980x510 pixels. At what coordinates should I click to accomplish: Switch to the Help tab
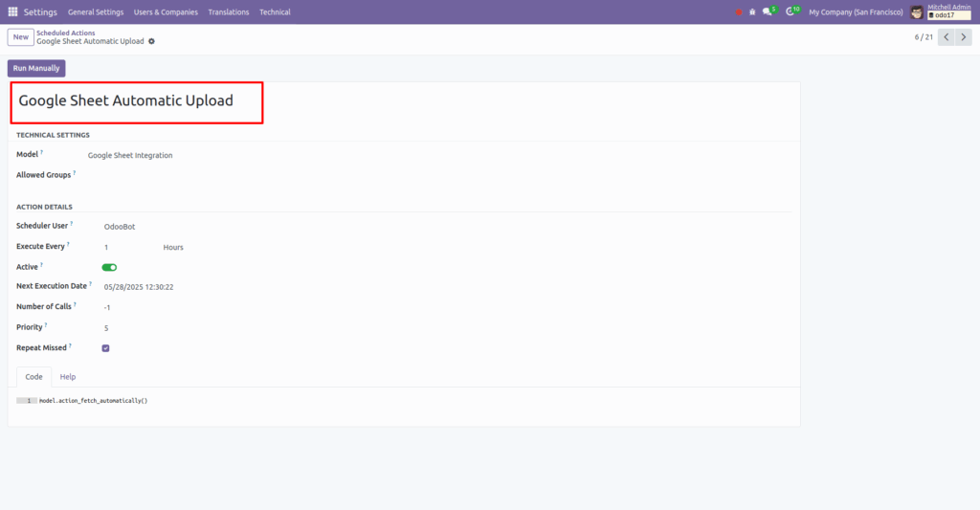68,377
